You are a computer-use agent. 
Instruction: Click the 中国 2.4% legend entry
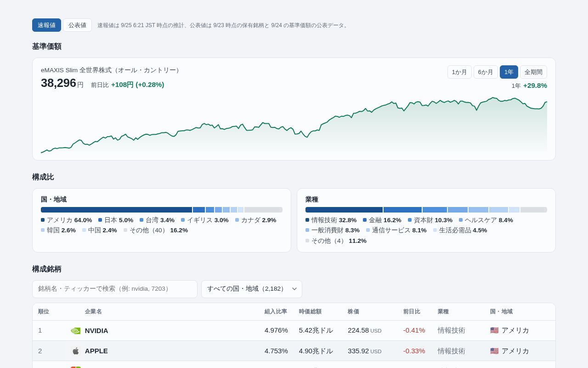click(100, 230)
